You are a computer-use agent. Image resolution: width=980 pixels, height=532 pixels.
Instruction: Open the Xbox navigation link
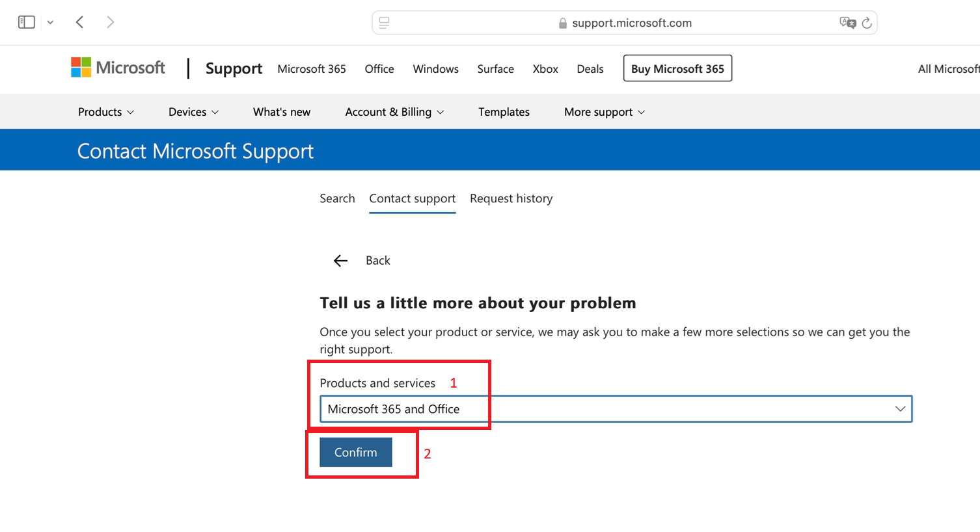tap(545, 69)
